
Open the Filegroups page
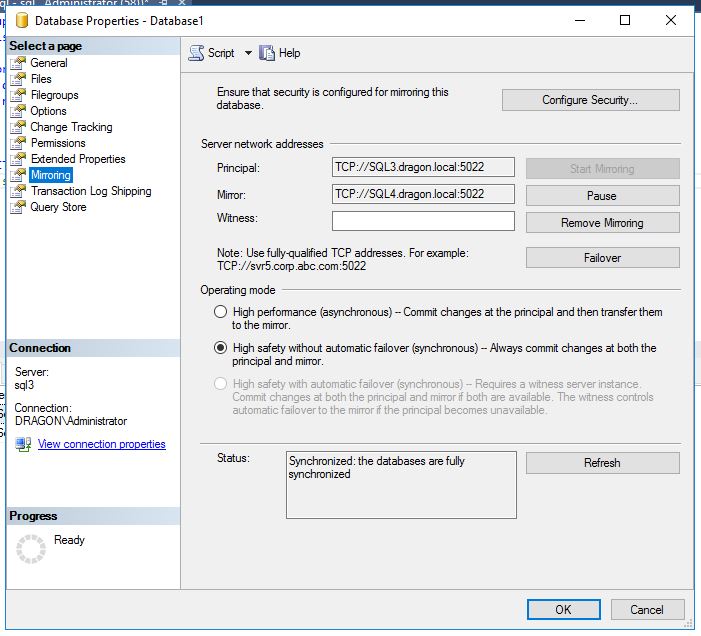point(54,95)
